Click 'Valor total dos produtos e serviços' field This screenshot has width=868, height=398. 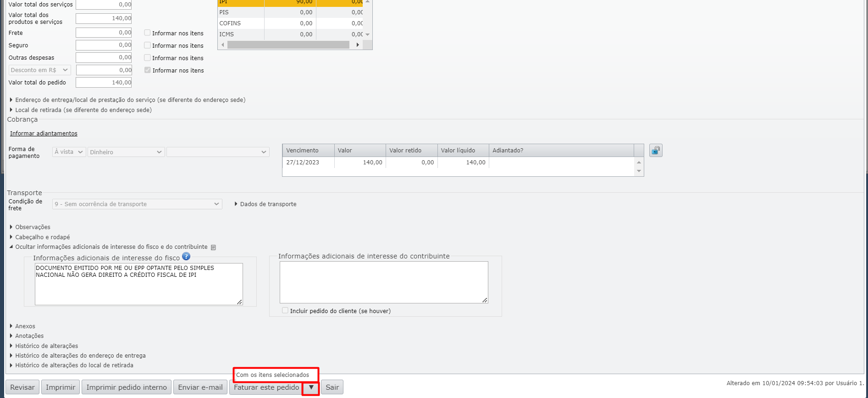pos(104,18)
